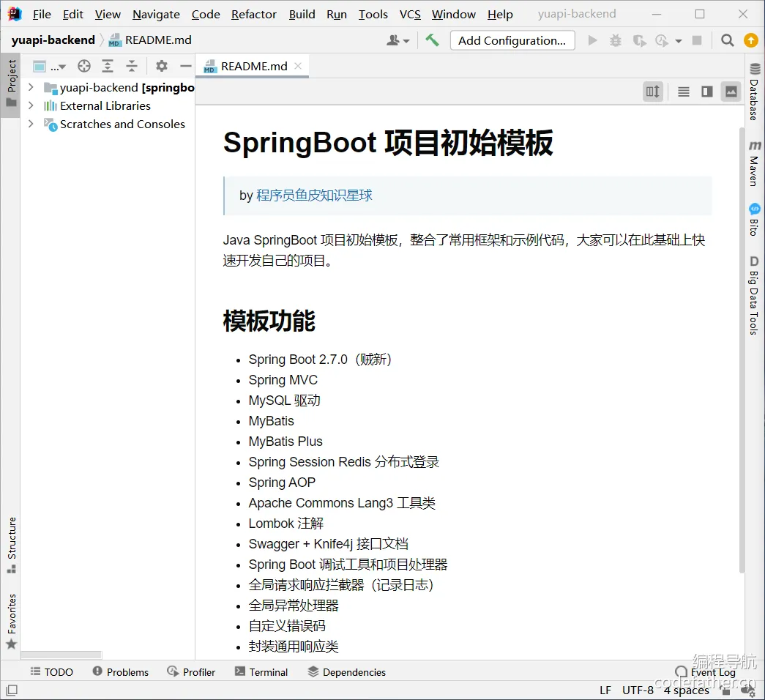Click the Build Project hammer icon
This screenshot has width=765, height=700.
point(432,40)
